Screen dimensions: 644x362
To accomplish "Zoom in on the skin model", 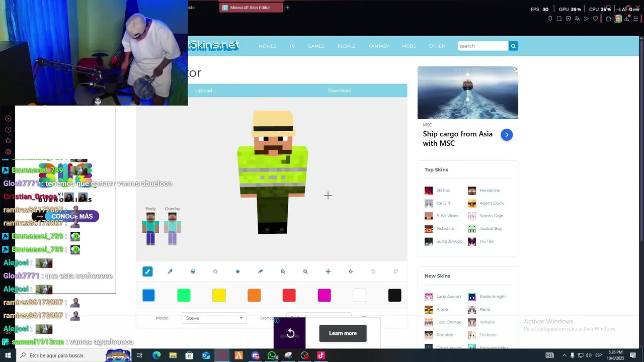I will coord(283,271).
